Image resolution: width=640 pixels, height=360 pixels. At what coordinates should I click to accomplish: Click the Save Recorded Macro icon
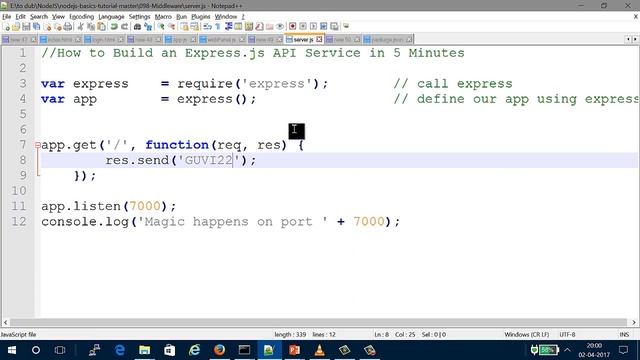[335, 27]
